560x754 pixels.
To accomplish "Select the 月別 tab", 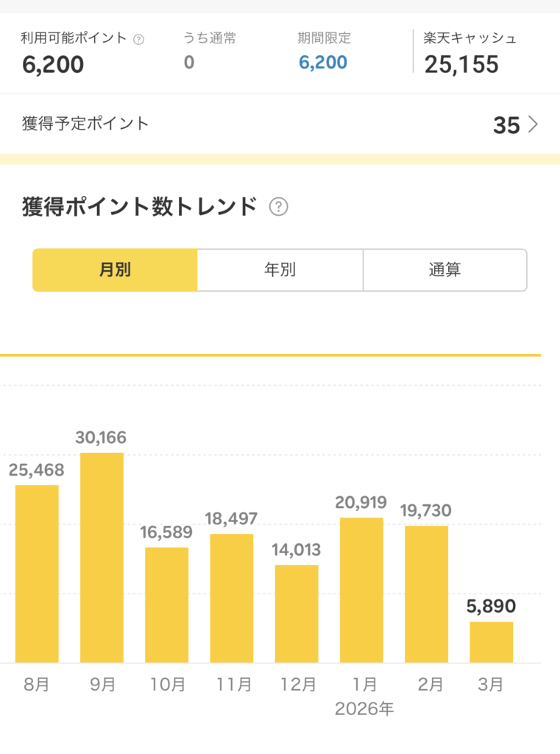I will click(115, 269).
